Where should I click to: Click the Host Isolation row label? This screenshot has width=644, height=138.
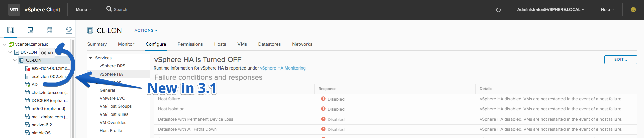click(171, 109)
